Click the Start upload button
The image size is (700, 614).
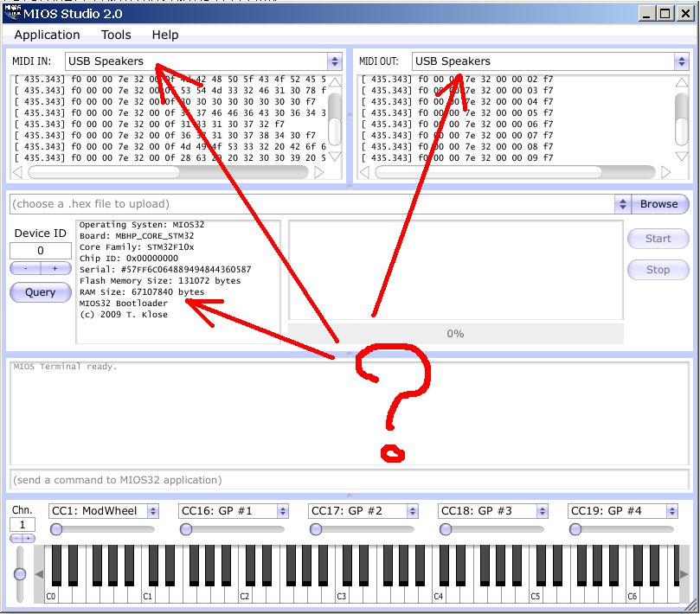pyautogui.click(x=658, y=239)
